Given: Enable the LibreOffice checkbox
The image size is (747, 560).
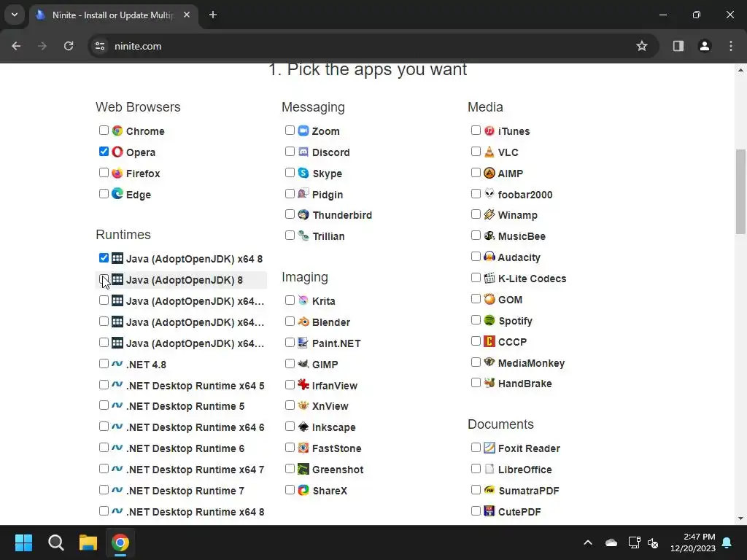Looking at the screenshot, I should pos(476,469).
